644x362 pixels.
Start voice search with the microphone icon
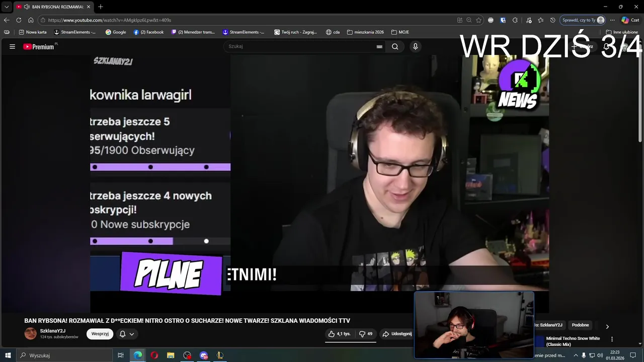[415, 46]
